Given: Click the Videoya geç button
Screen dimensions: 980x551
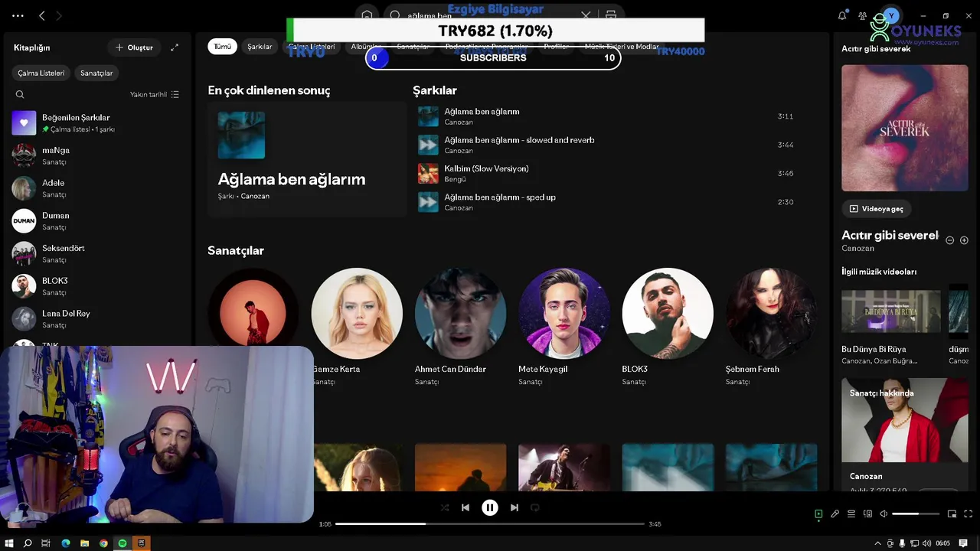Looking at the screenshot, I should (x=877, y=209).
